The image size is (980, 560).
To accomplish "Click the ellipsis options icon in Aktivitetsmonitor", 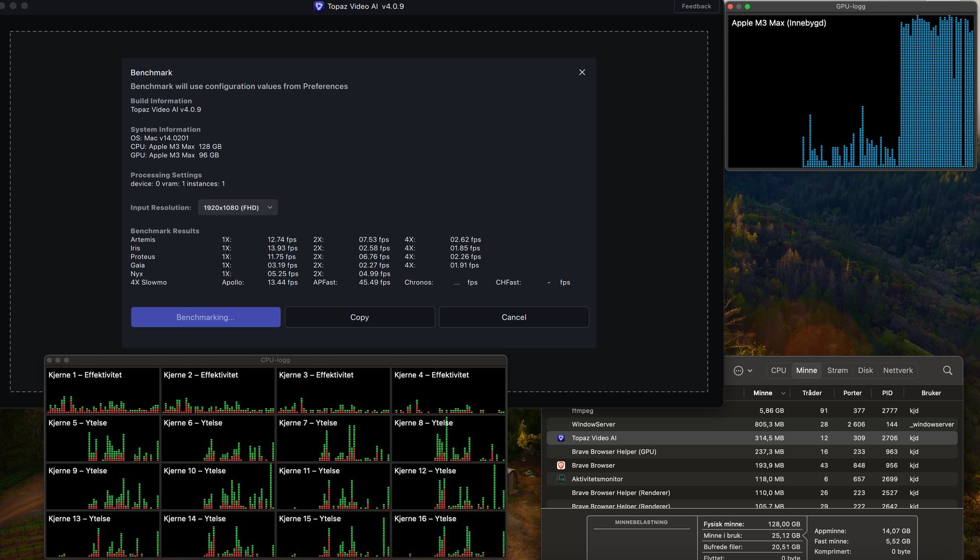I will 739,371.
